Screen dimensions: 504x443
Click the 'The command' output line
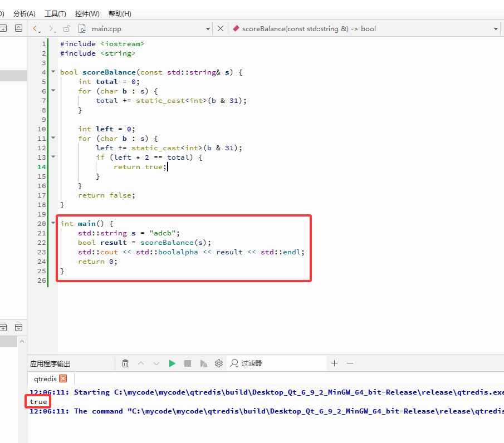[x=267, y=411]
